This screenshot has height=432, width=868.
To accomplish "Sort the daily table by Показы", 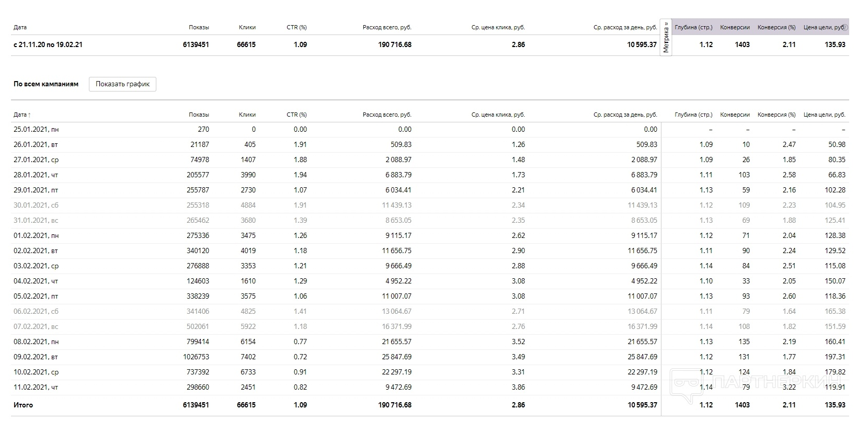I will pos(199,115).
